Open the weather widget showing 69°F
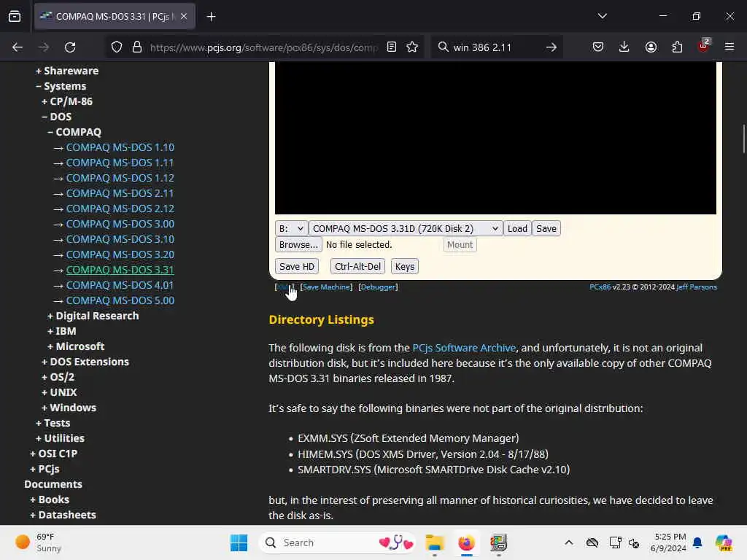 pyautogui.click(x=39, y=542)
